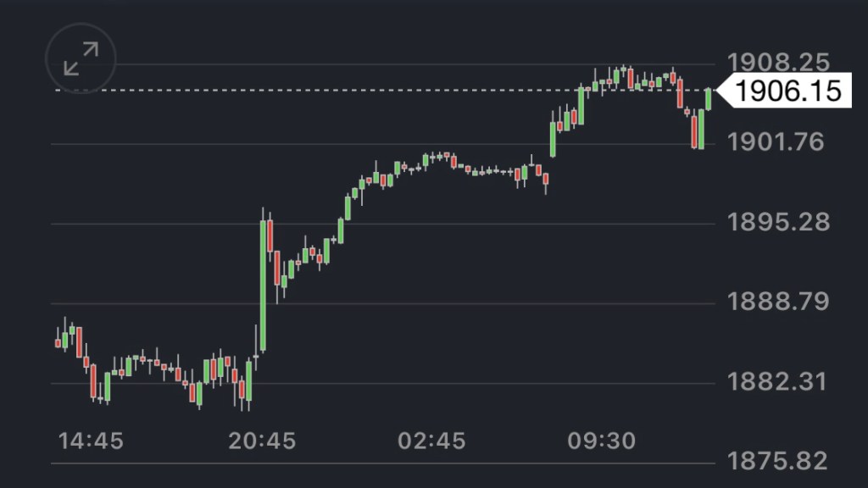Select the 02:45 time axis label
Image resolution: width=868 pixels, height=488 pixels.
pyautogui.click(x=430, y=441)
